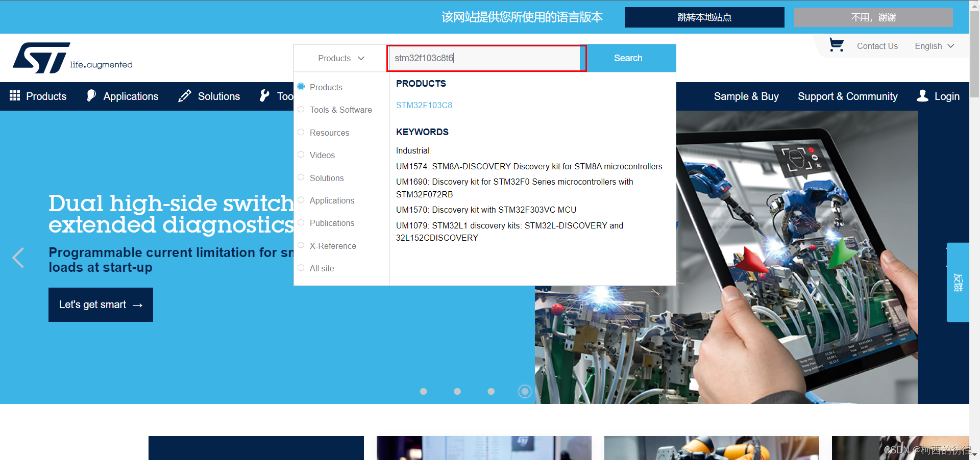Click the feedback side tab
The width and height of the screenshot is (980, 460).
coord(958,282)
